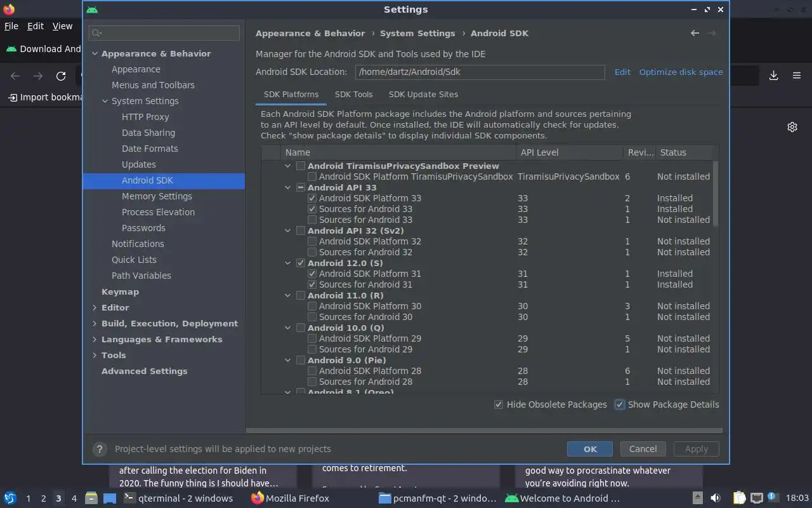Click the info notification tray icon

pyautogui.click(x=773, y=497)
